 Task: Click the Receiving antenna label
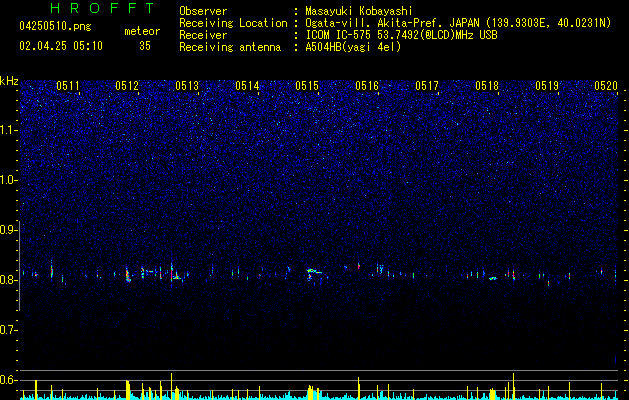click(x=230, y=47)
